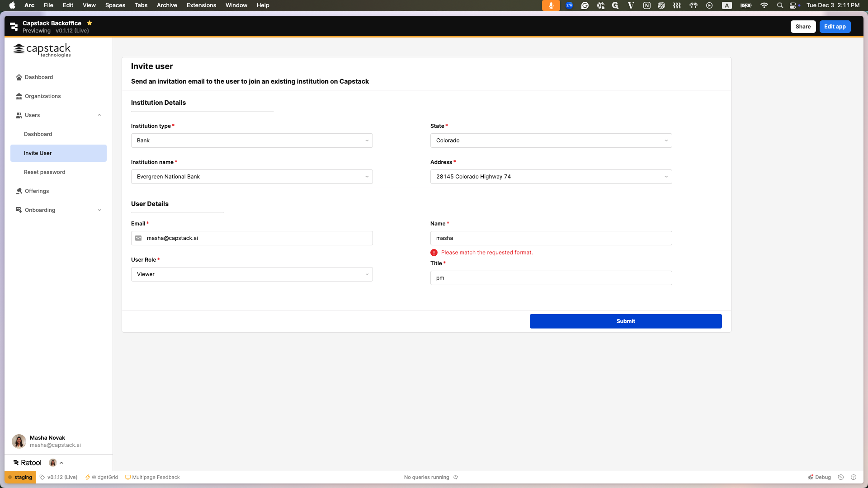The image size is (868, 488).
Task: Click the Submit button
Action: (x=626, y=321)
